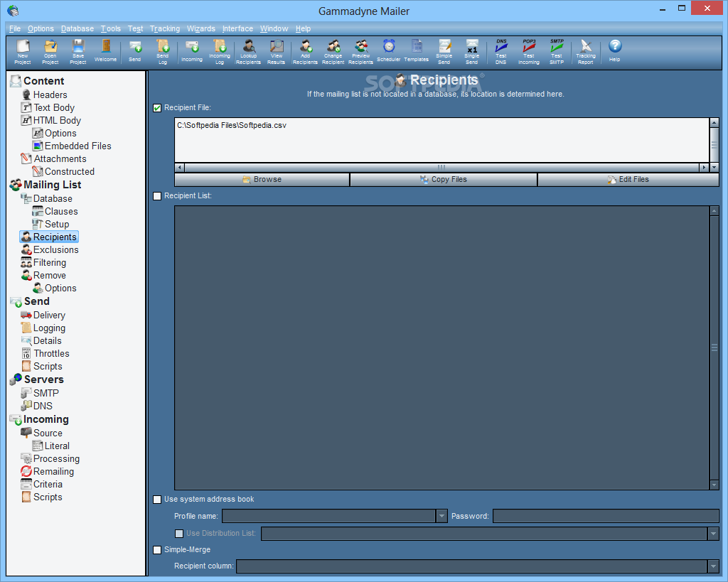Click the Password input field
728x582 pixels.
click(x=606, y=516)
